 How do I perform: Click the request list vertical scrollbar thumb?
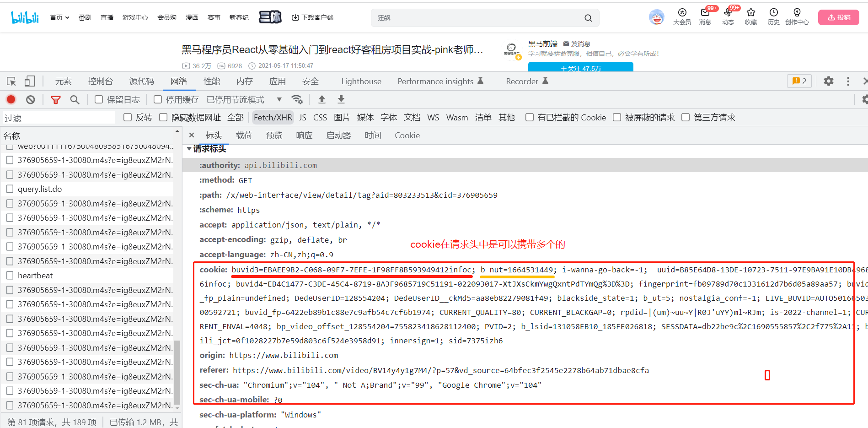(177, 372)
